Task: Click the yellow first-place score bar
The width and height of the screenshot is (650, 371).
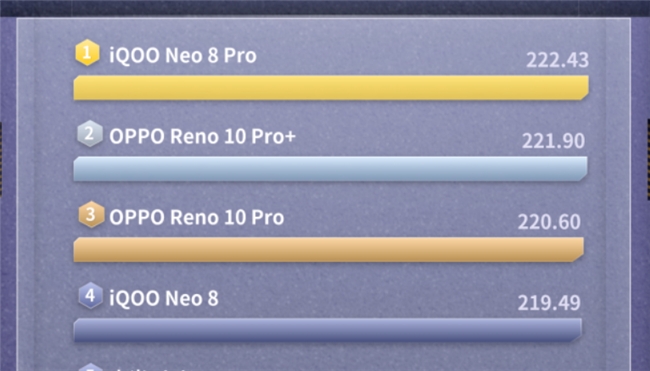Action: [x=331, y=88]
